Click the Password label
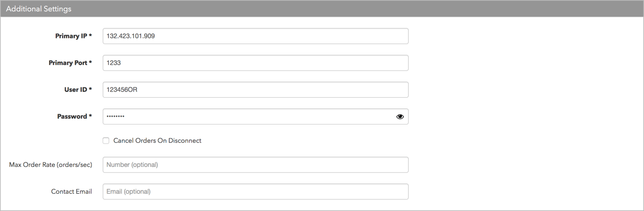 [x=74, y=117]
